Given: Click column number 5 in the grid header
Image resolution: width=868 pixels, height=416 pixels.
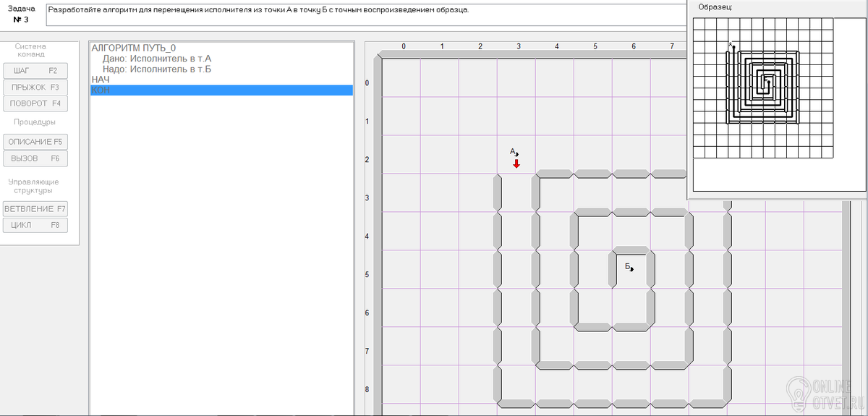Looking at the screenshot, I should [595, 46].
